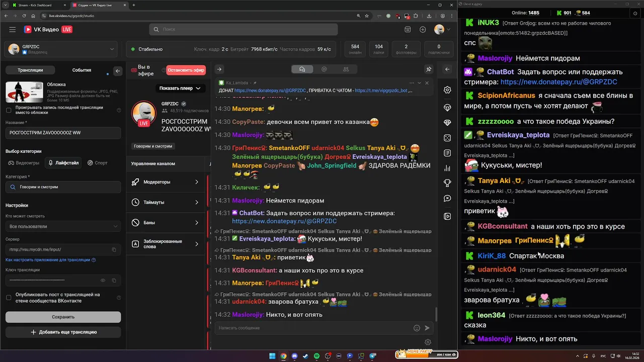The width and height of the screenshot is (644, 362).
Task: Open pinned message more options dots
Action: [412, 83]
